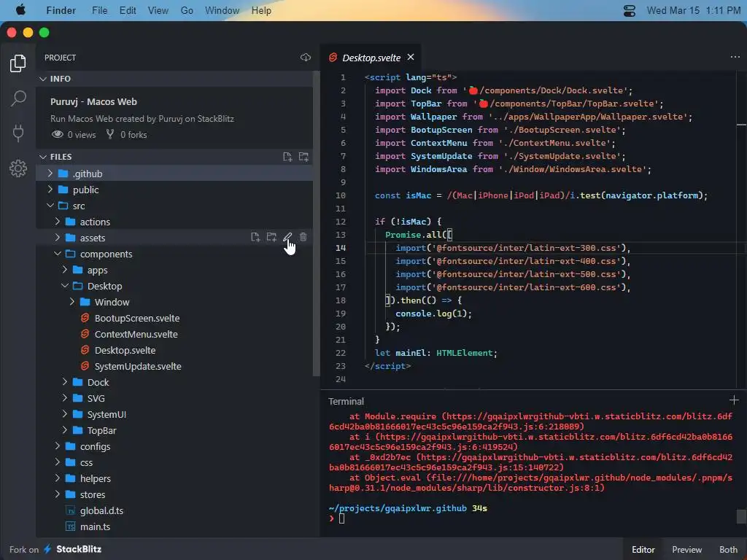The image size is (747, 560).
Task: Collapse the Desktop folder
Action: click(x=65, y=286)
